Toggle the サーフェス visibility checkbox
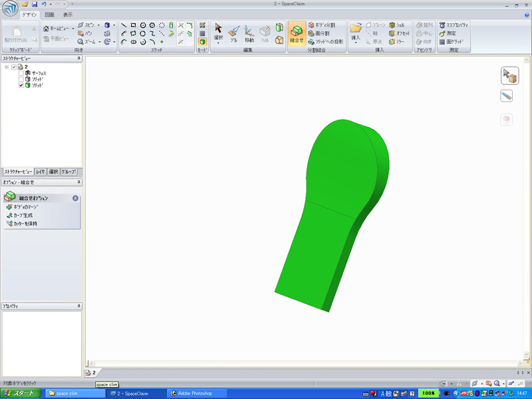The height and width of the screenshot is (399, 532). coord(21,73)
